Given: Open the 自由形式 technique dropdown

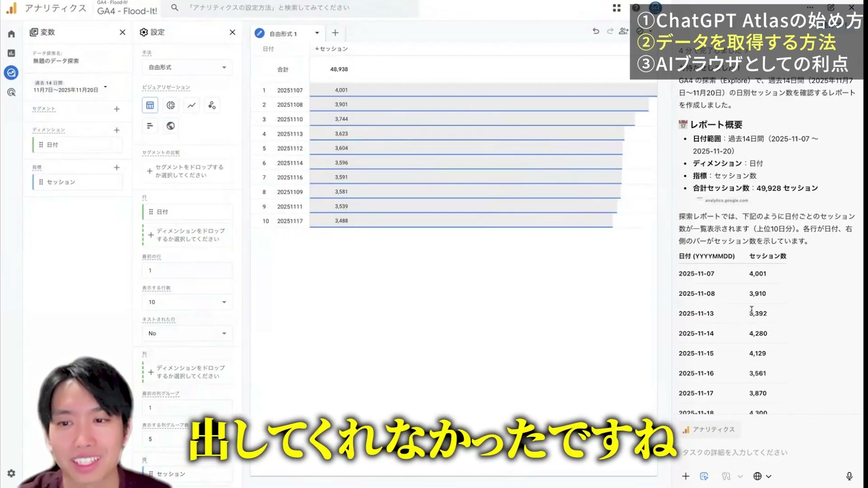Looking at the screenshot, I should coord(187,67).
